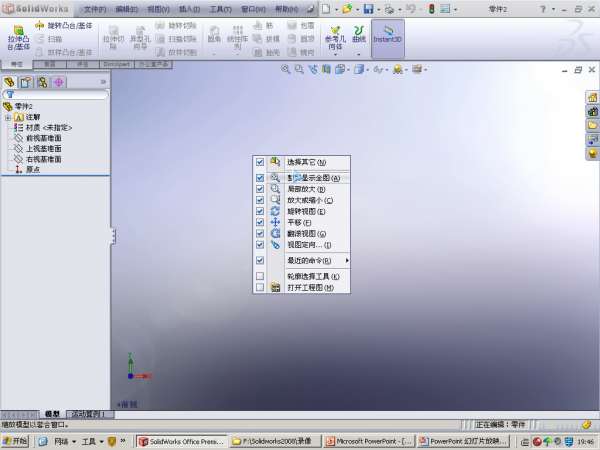Choose 翻滚视图 from the context menu
Screen dimensions: 600x450
(x=307, y=233)
